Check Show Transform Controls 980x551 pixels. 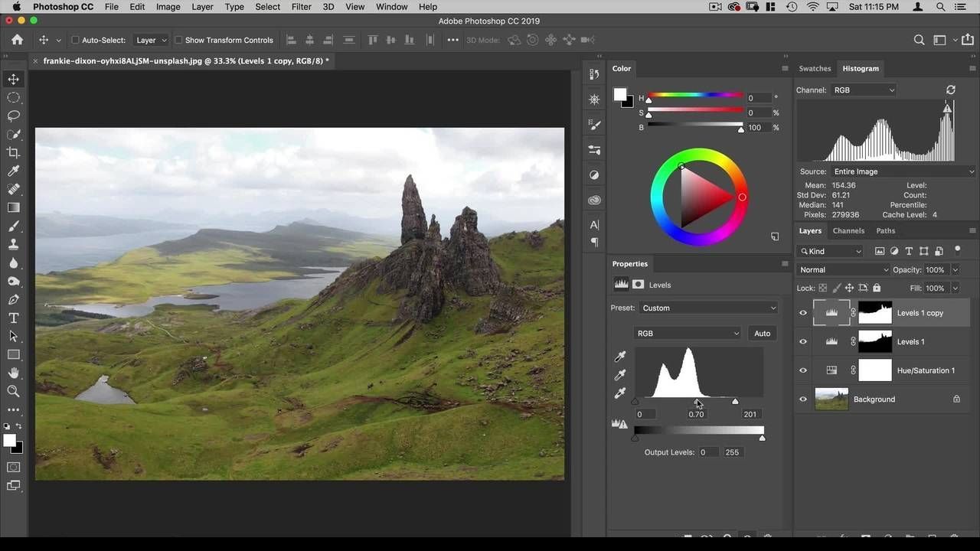tap(178, 40)
